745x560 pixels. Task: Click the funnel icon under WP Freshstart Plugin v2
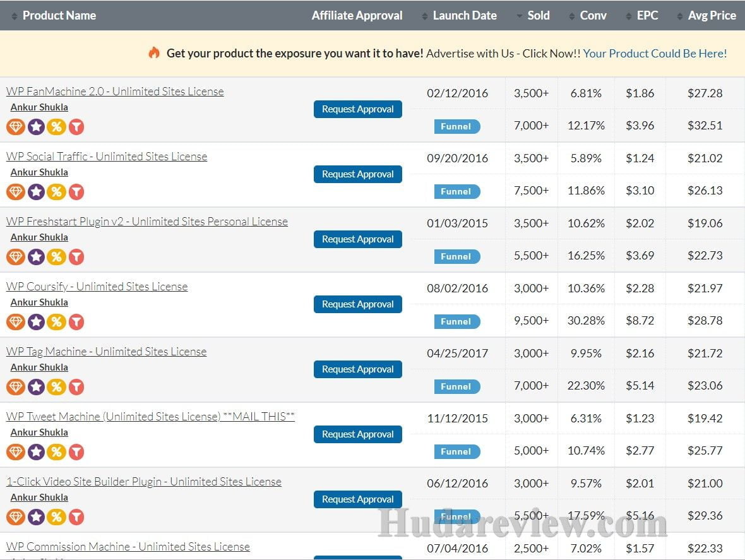76,257
